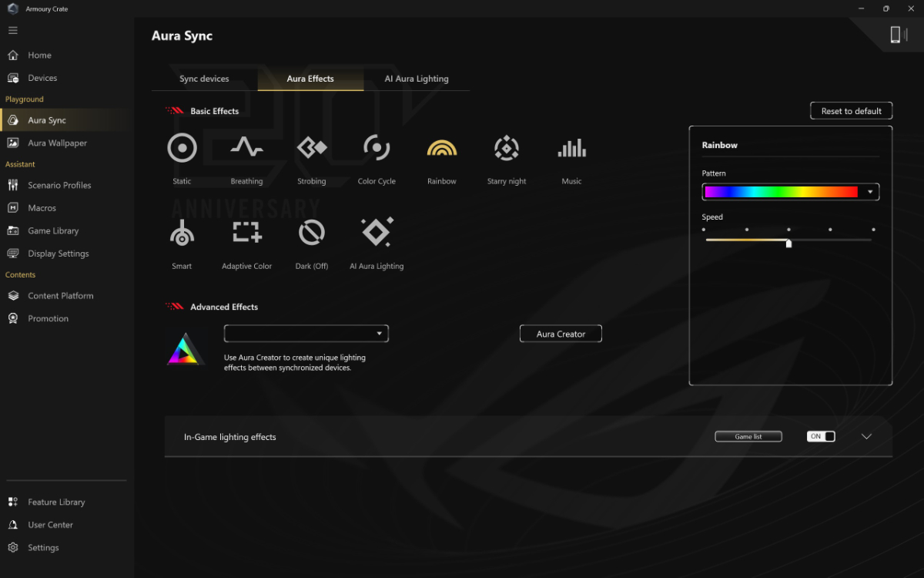The height and width of the screenshot is (578, 924).
Task: Click the Advanced Effects heading
Action: [x=224, y=307]
